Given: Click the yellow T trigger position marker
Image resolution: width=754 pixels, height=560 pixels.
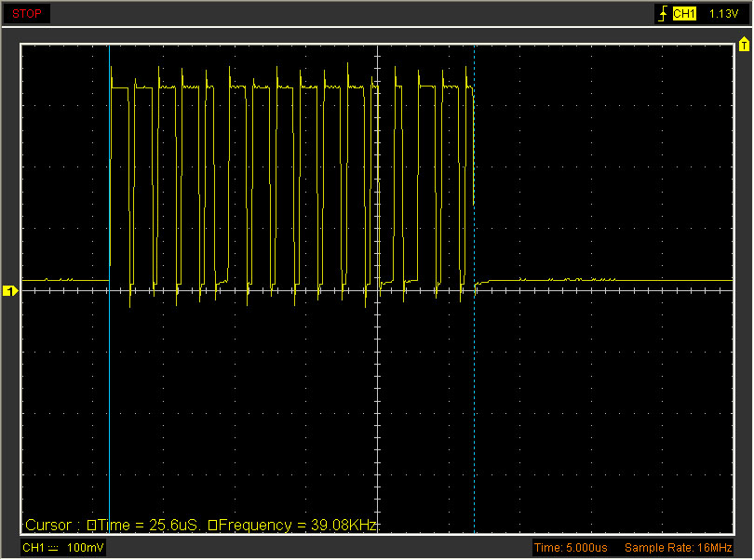Looking at the screenshot, I should click(744, 45).
